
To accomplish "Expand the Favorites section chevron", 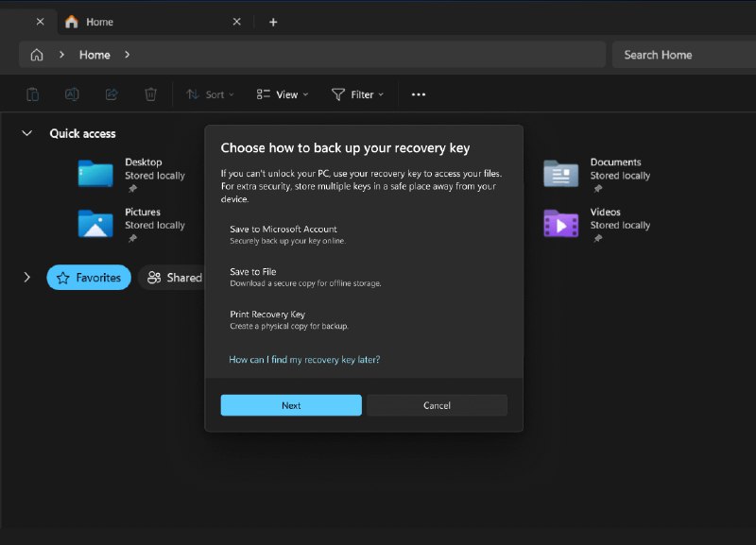I will (27, 277).
